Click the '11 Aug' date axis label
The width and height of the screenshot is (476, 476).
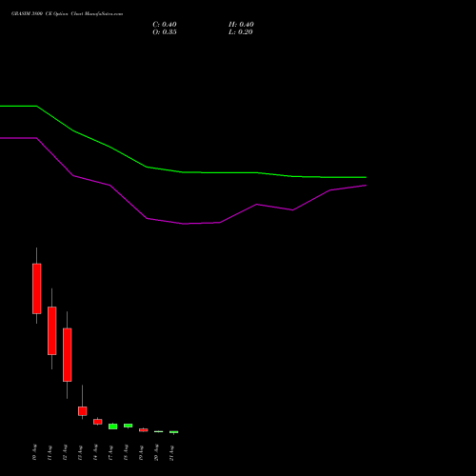(x=50, y=452)
